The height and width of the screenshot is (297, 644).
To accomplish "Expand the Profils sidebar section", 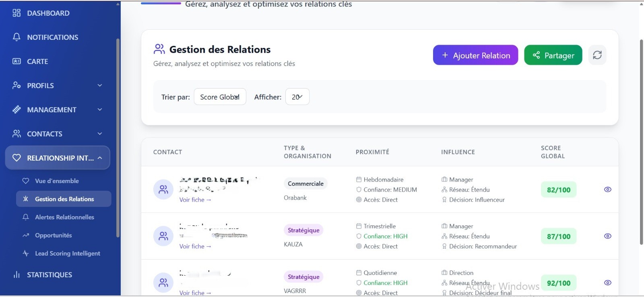I will [x=58, y=86].
